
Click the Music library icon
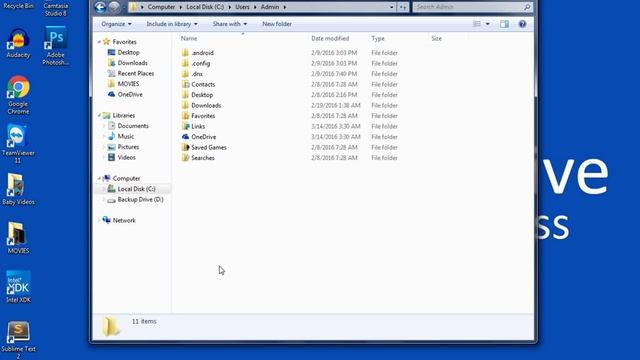[111, 136]
